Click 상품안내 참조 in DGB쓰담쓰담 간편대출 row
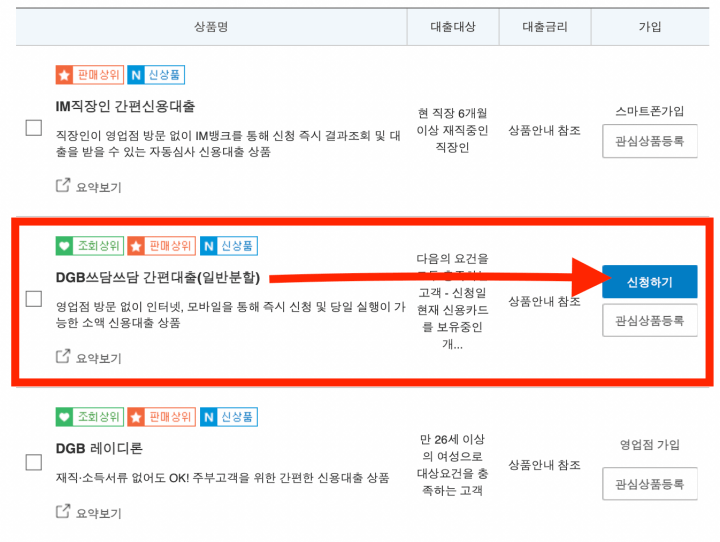The width and height of the screenshot is (720, 542). pyautogui.click(x=545, y=301)
